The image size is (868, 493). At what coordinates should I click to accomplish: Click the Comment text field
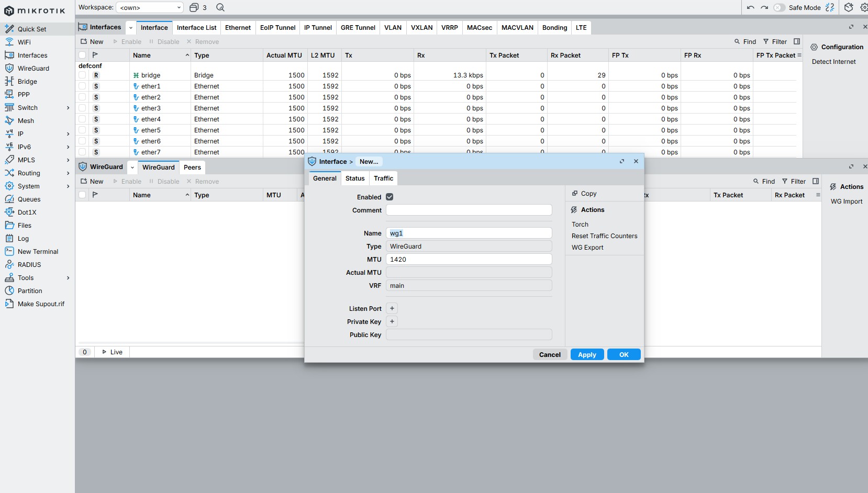click(x=469, y=210)
